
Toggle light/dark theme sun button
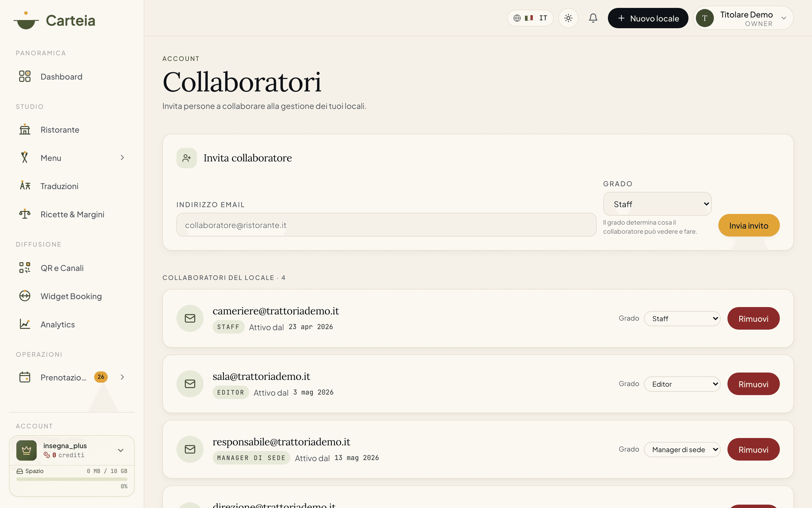point(568,18)
